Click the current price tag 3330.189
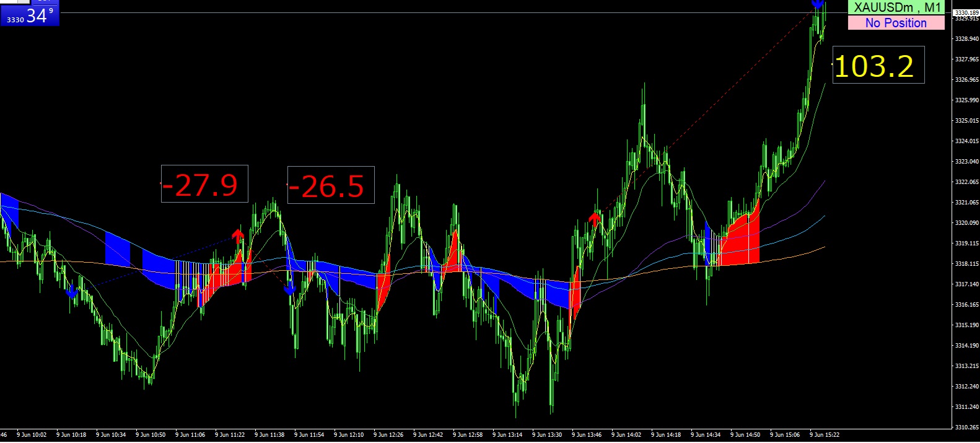Image resolution: width=980 pixels, height=443 pixels. pyautogui.click(x=966, y=12)
